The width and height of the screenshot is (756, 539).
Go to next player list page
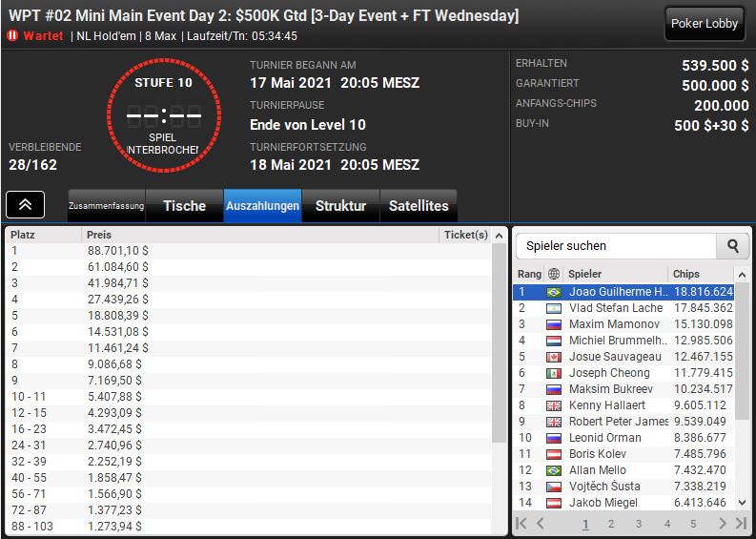722,524
